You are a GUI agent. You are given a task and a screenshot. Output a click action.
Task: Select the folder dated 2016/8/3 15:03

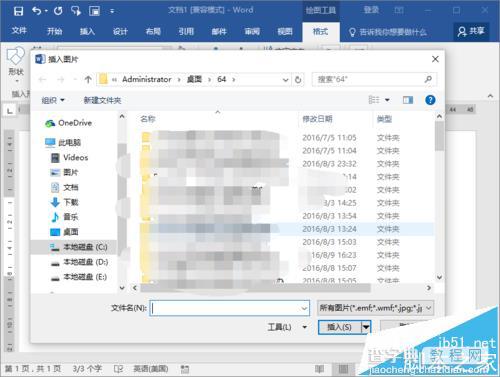click(x=287, y=242)
